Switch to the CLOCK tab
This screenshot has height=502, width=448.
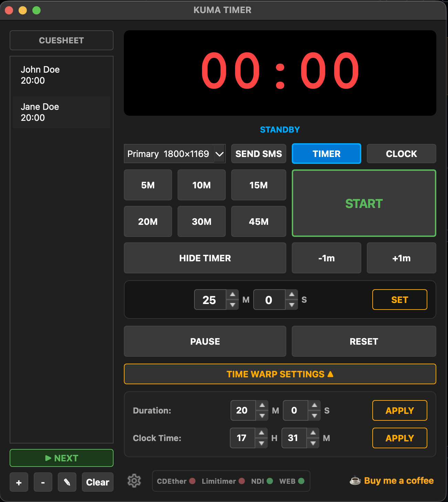pos(401,154)
